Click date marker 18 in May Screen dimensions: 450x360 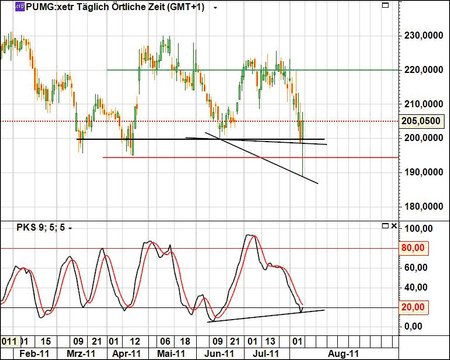[185, 342]
